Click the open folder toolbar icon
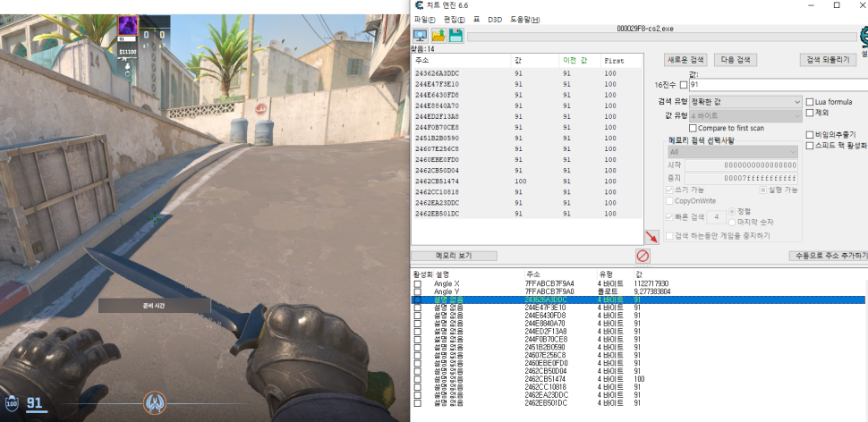This screenshot has width=868, height=422. [438, 36]
